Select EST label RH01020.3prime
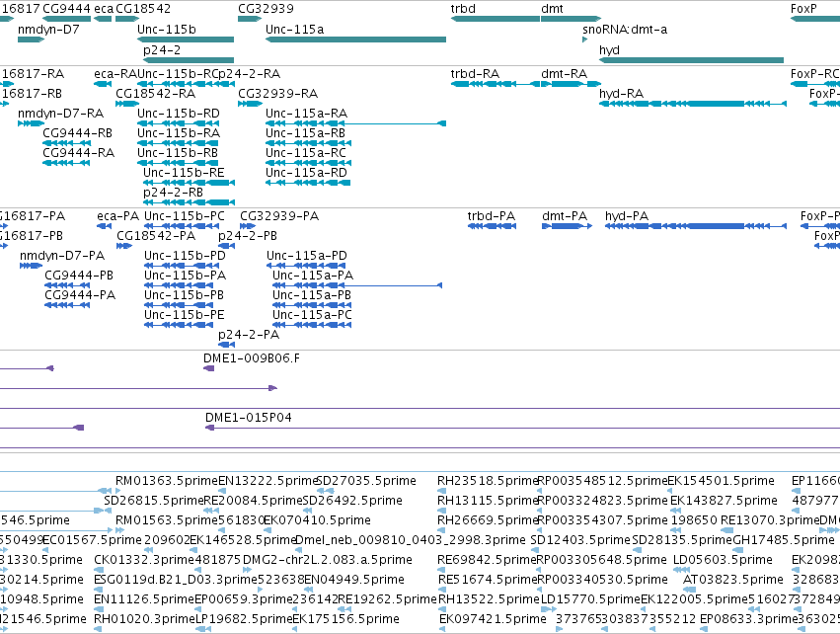 point(144,619)
